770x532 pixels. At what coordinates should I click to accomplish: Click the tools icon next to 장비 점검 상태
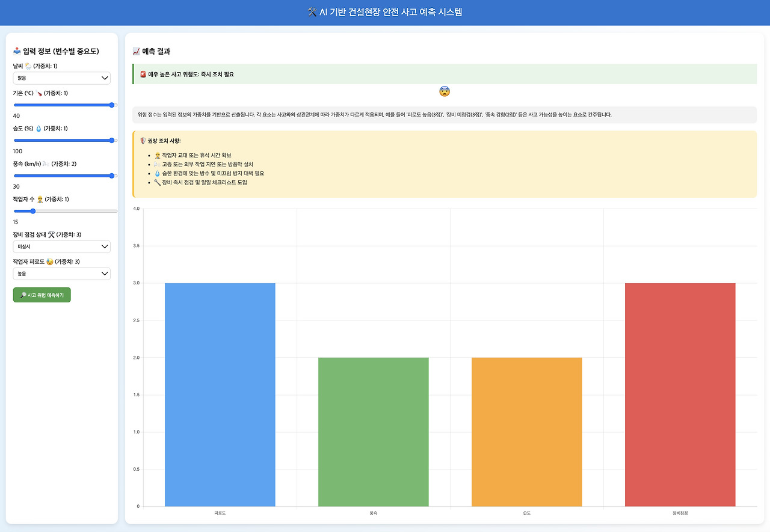tap(51, 234)
